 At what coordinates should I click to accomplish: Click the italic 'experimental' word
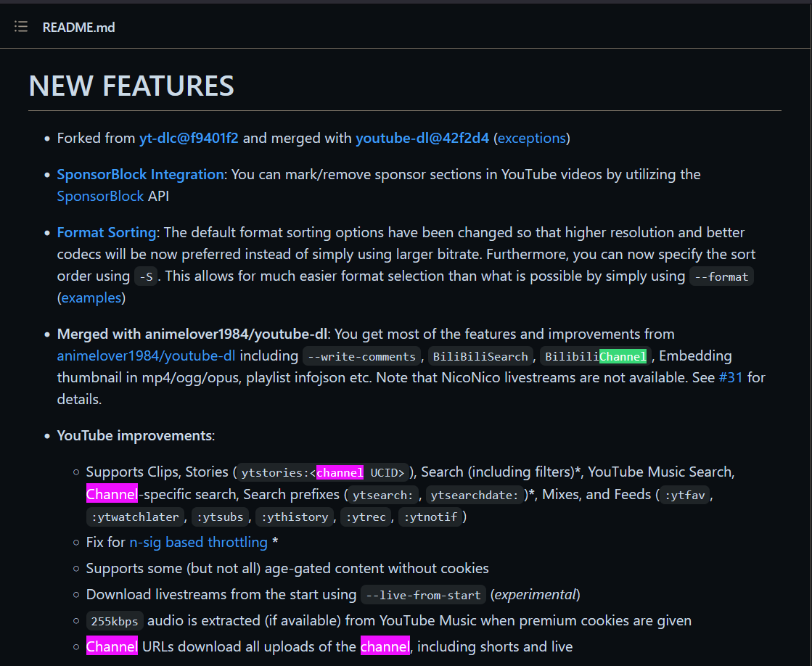(x=536, y=594)
